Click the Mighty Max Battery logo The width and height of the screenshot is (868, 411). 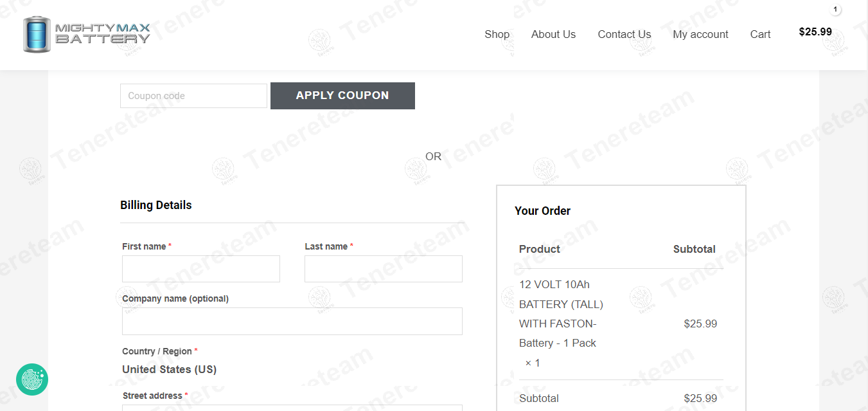click(87, 34)
